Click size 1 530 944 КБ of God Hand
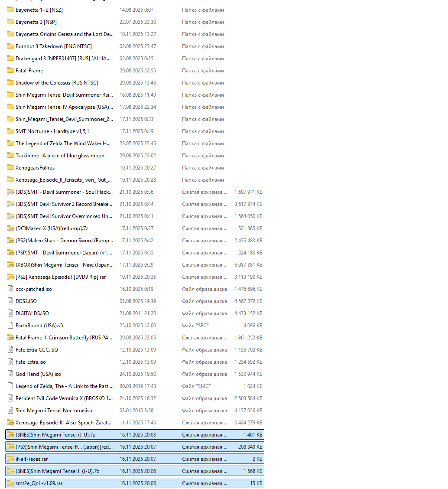Viewport: 448px width, 489px height. (x=248, y=374)
